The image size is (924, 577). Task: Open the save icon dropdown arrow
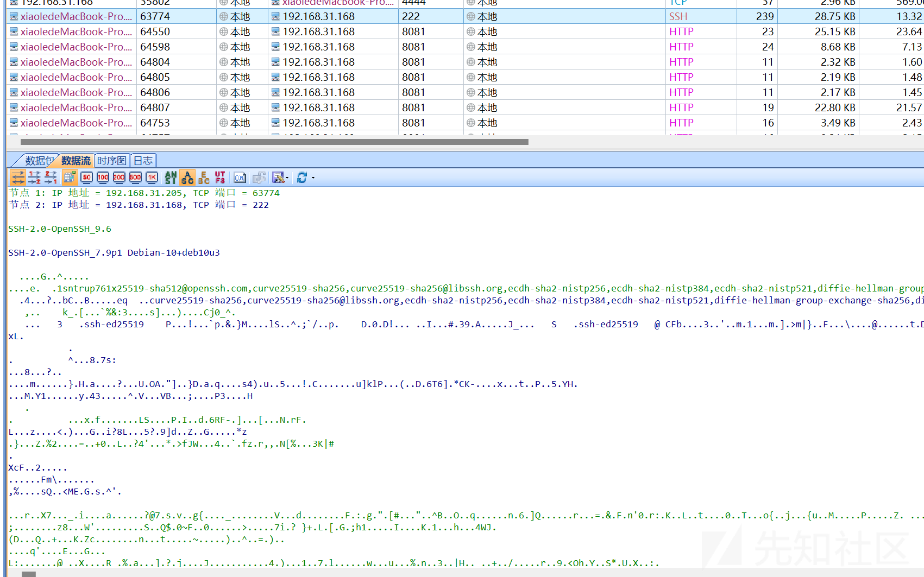(x=287, y=177)
